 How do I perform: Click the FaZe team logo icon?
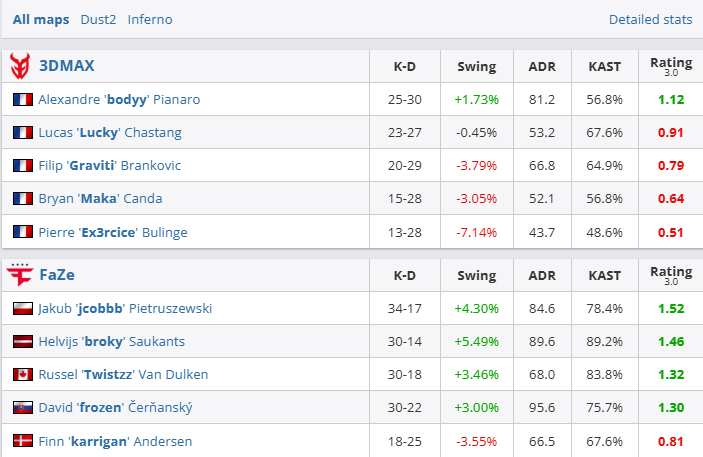[x=20, y=275]
